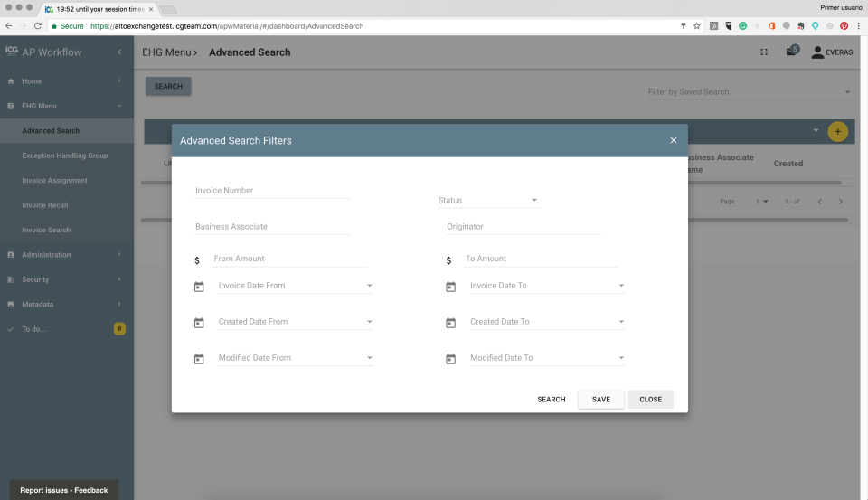Viewport: 868px width, 500px height.
Task: Click SEARCH button in dialog footer
Action: point(552,400)
